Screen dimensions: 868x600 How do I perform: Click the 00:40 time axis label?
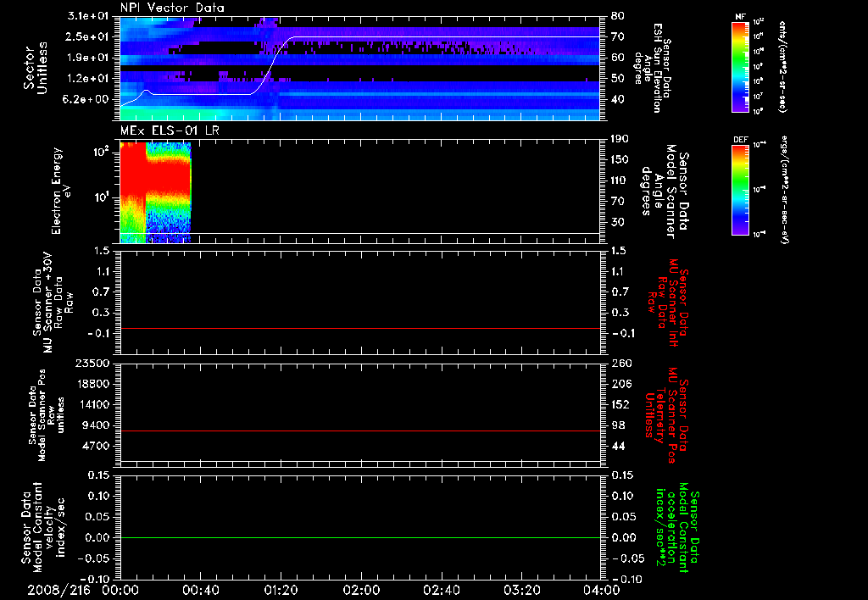tap(200, 590)
